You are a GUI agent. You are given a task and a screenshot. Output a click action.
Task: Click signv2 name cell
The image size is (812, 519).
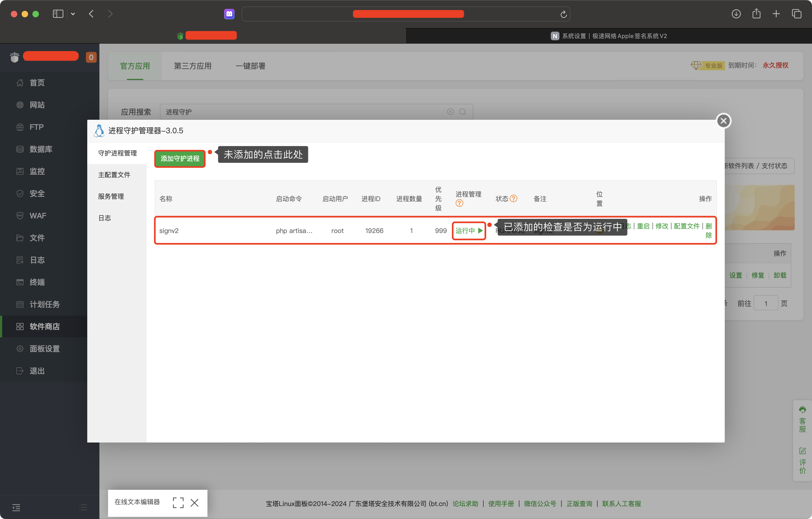tap(169, 231)
